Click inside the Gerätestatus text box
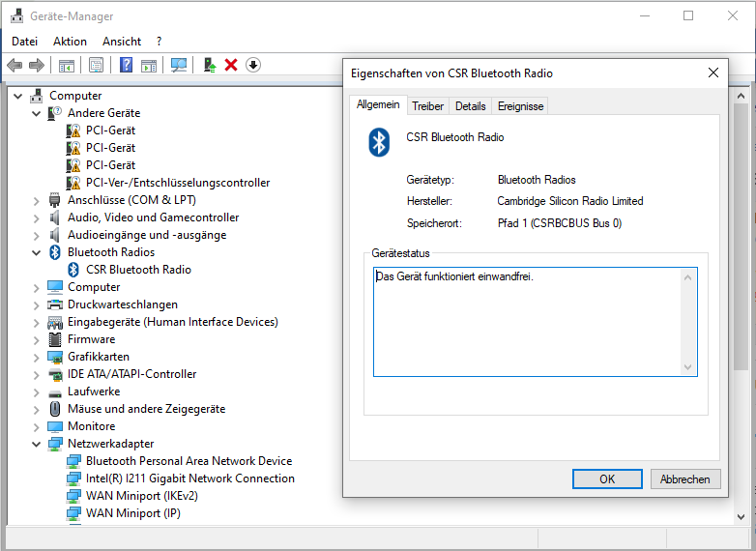756x551 pixels. [x=536, y=322]
